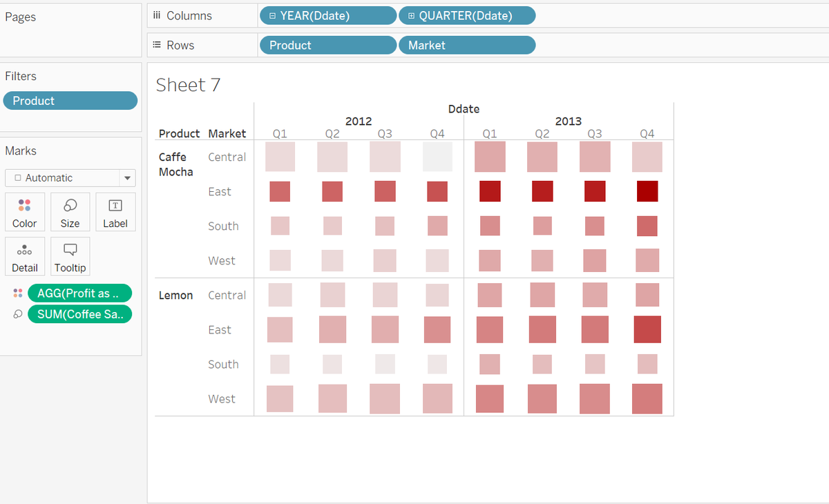Screen dimensions: 829x504
Task: Click Q2 header under 2013
Action: (x=542, y=134)
